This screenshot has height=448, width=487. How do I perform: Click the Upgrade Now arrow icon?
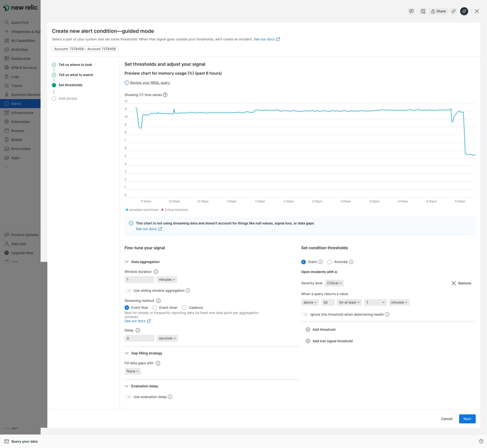coord(7,253)
